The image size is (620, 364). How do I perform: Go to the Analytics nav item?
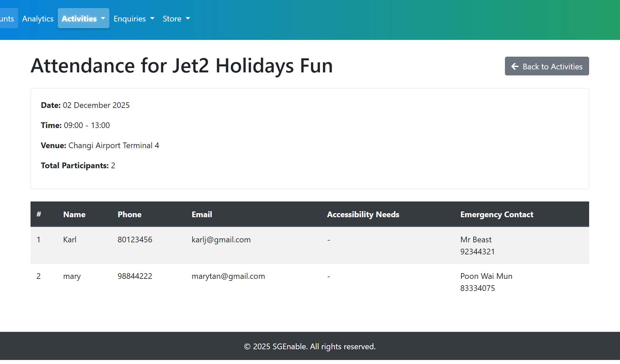click(38, 19)
